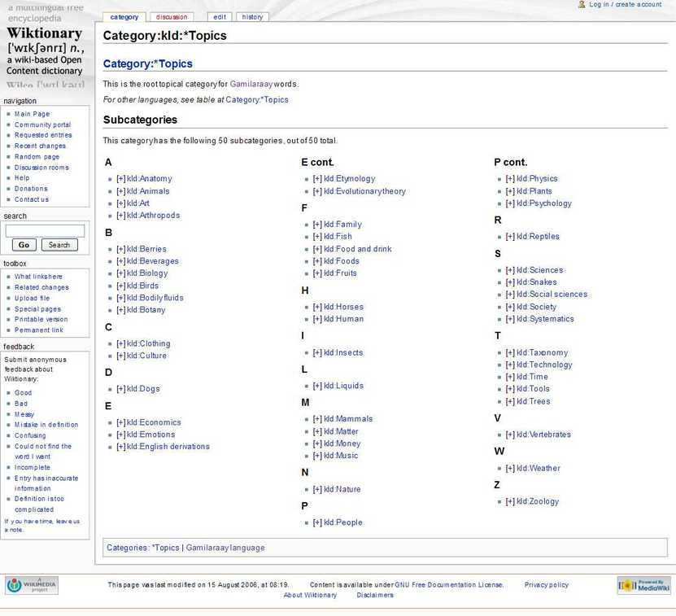The image size is (676, 616).
Task: Expand the kld:Berries [+] toggle
Action: click(120, 249)
